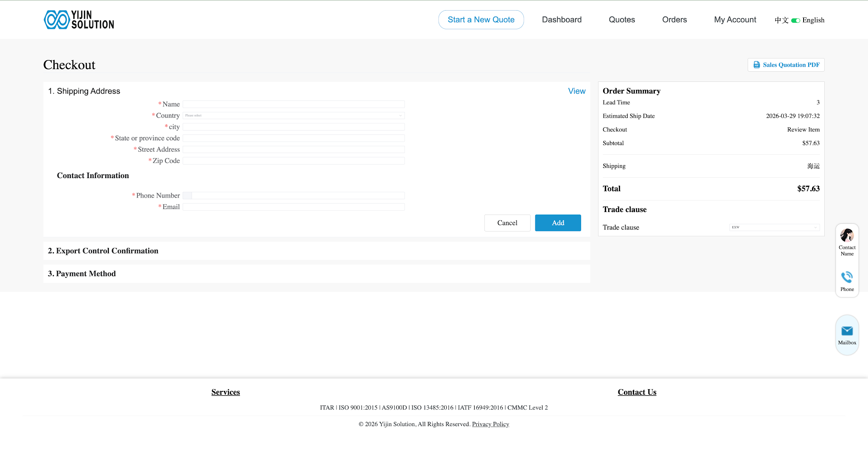Open the Dashboard menu item
Screen dimensions: 868x449
(x=562, y=20)
